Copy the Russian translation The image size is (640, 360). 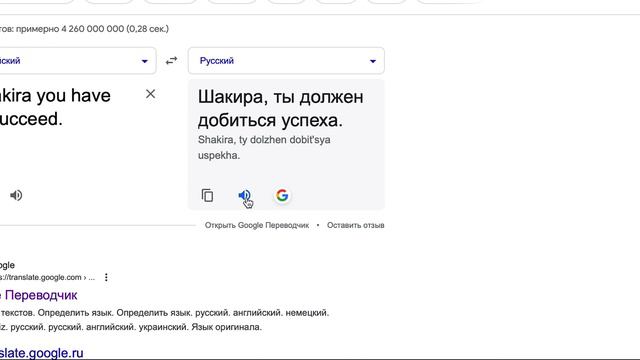tap(207, 196)
